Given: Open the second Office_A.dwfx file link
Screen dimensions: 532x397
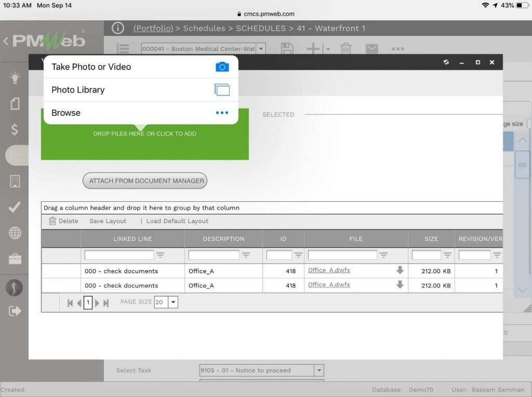Looking at the screenshot, I should coord(329,285).
